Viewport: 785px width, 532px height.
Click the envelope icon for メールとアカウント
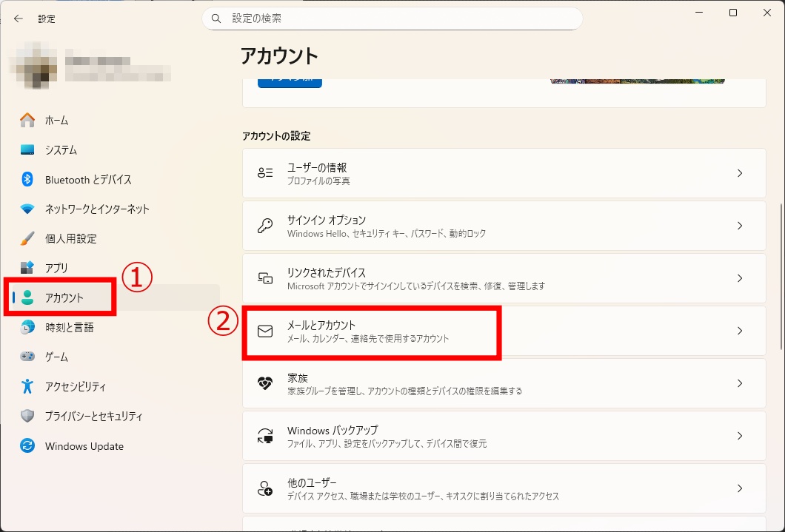[x=265, y=331]
